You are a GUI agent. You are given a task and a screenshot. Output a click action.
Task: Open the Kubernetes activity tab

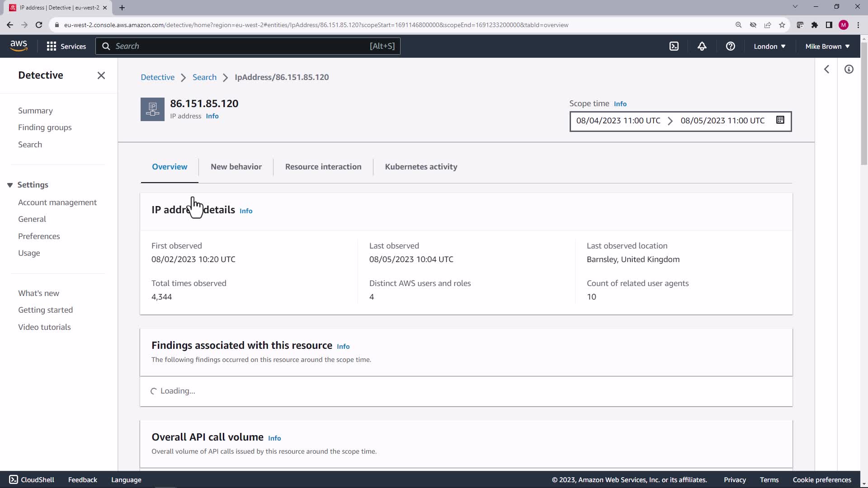[x=421, y=167]
